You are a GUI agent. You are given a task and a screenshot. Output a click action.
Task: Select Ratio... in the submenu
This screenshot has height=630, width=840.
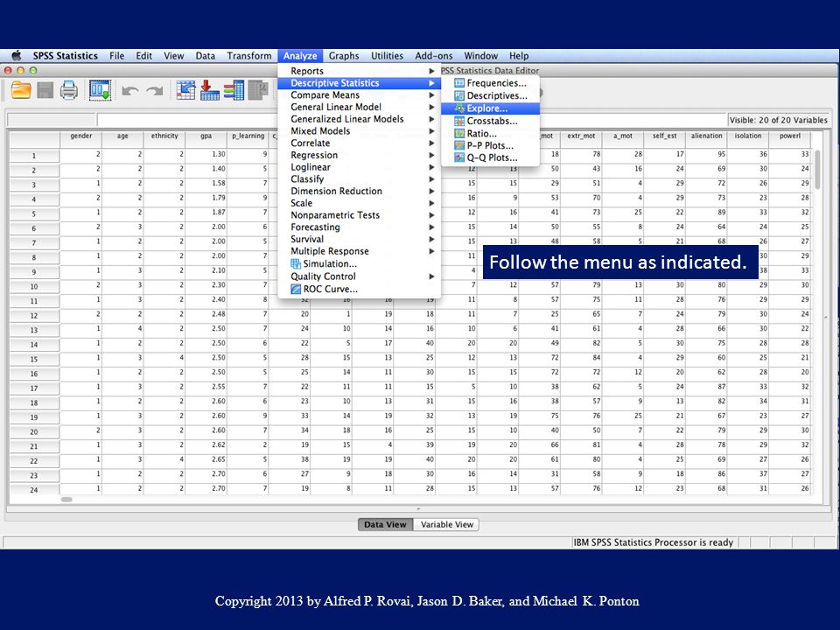point(490,133)
